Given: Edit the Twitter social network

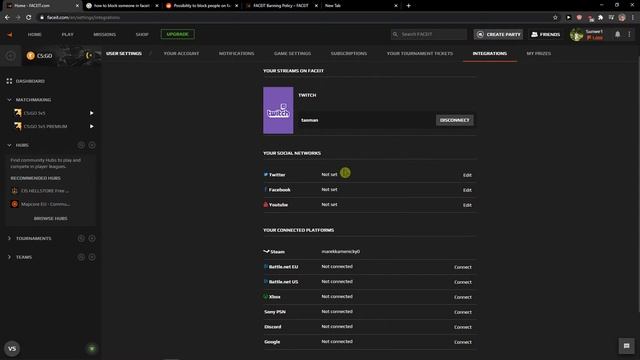Looking at the screenshot, I should (x=467, y=175).
